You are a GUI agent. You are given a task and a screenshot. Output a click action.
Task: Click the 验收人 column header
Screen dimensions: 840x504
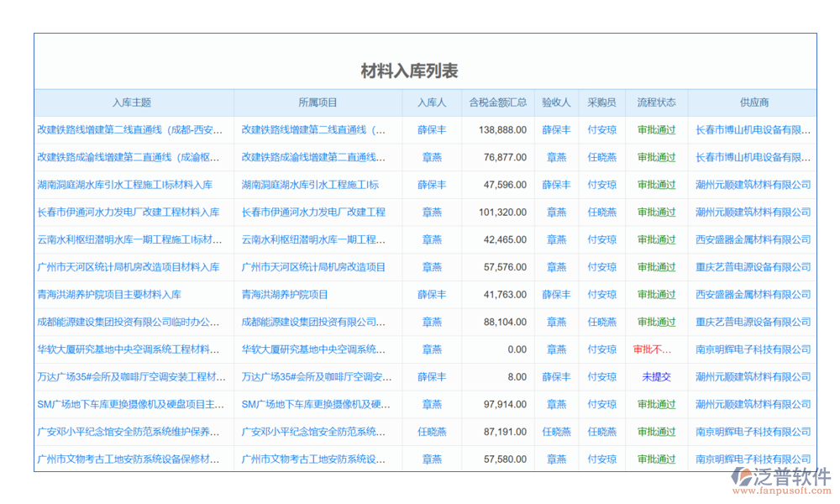pos(556,102)
